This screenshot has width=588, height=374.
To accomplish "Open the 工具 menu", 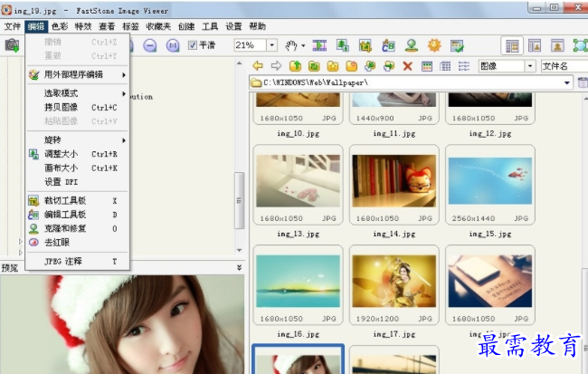I will pyautogui.click(x=210, y=26).
